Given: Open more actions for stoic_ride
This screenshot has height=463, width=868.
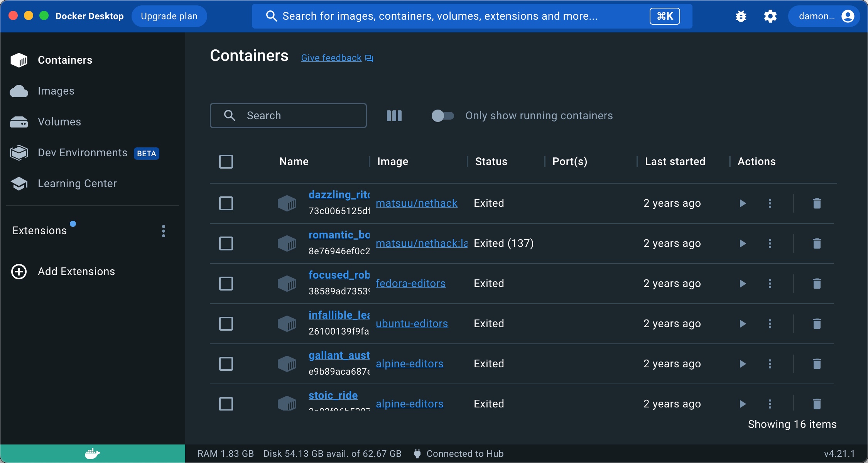Looking at the screenshot, I should tap(770, 404).
